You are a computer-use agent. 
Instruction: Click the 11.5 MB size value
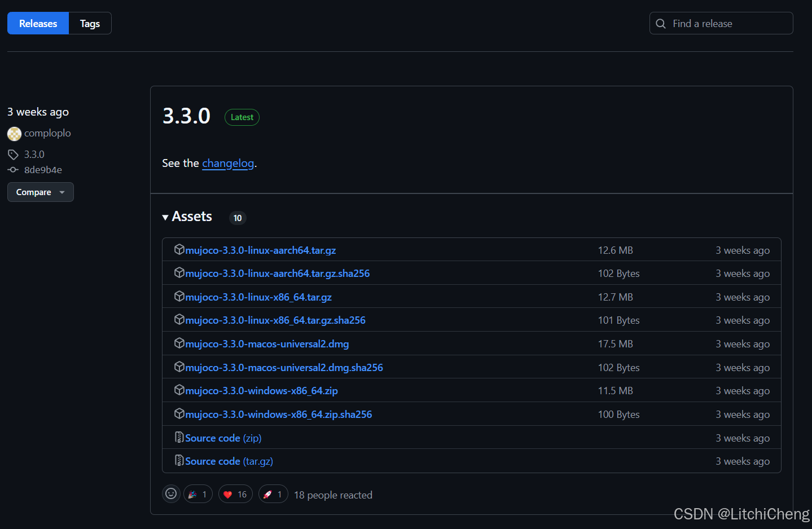(616, 391)
